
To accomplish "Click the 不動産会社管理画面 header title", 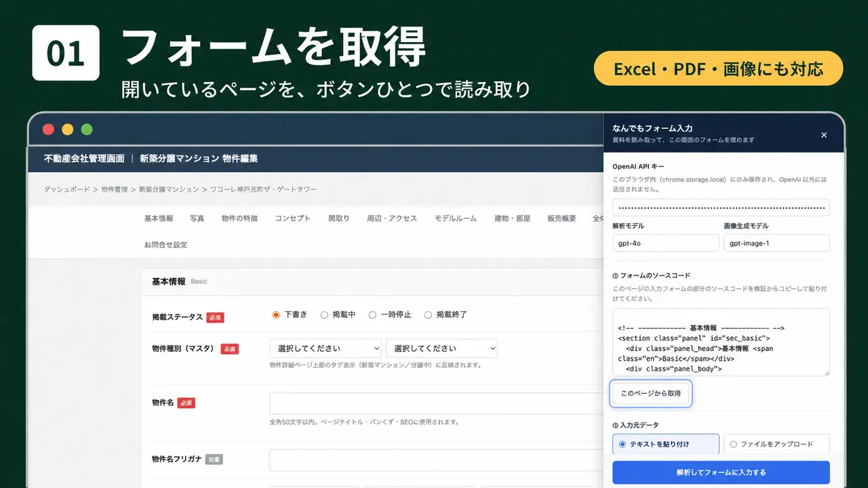I will click(84, 159).
